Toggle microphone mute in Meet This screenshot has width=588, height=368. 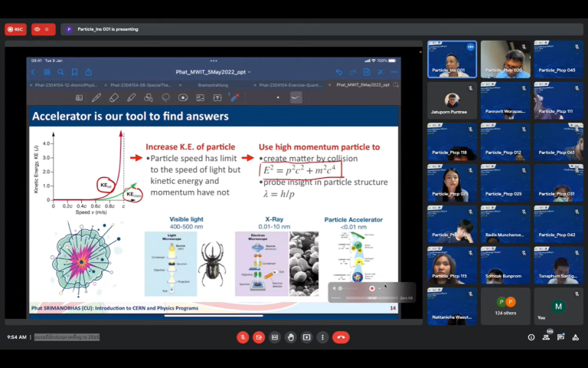(x=243, y=337)
